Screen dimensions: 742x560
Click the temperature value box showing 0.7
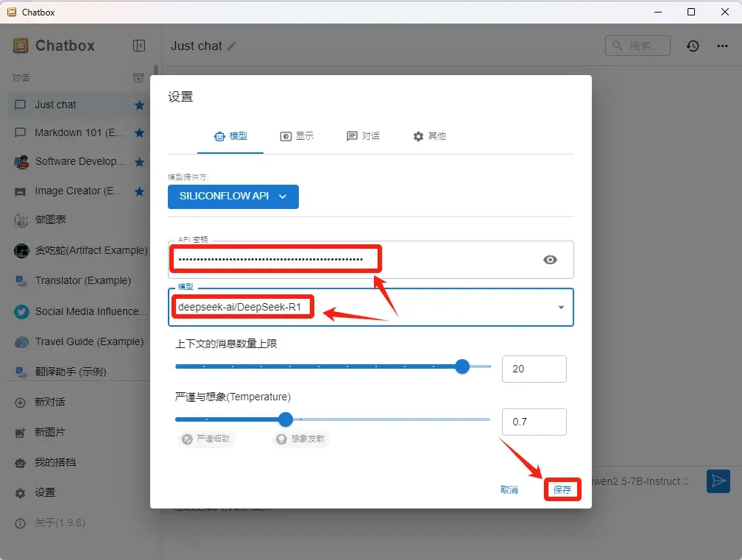tap(534, 422)
